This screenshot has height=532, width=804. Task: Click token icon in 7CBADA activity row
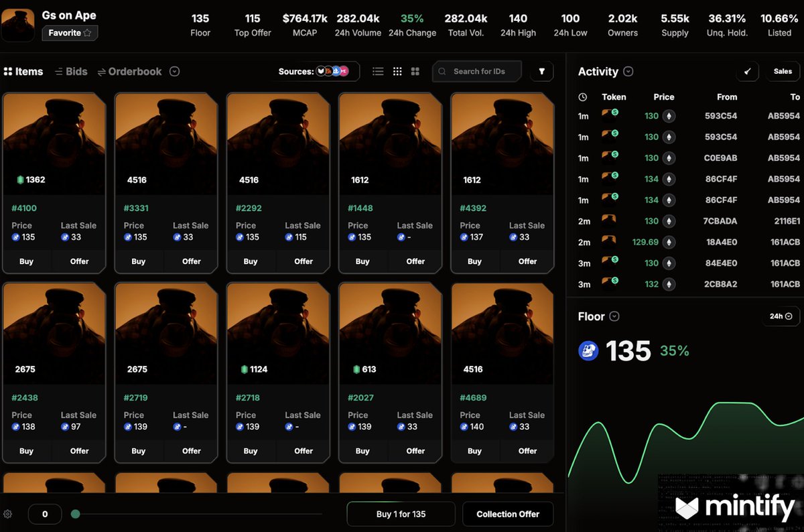pos(608,220)
